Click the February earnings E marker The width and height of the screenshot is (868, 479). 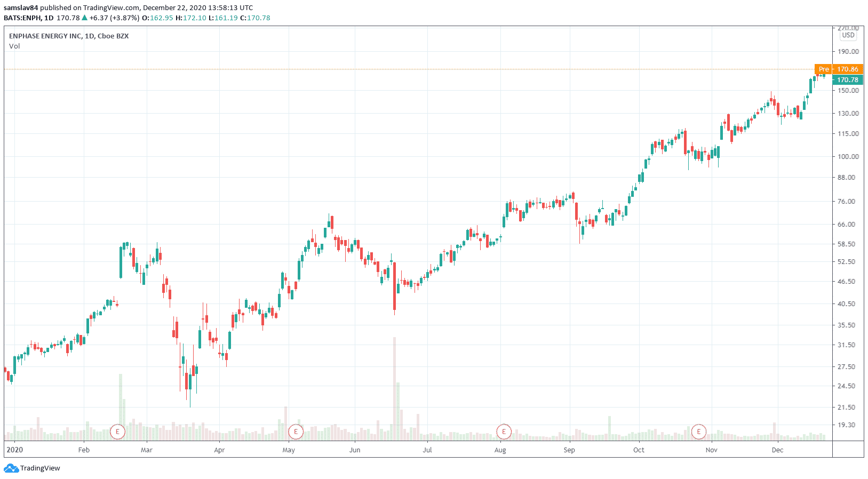[117, 432]
